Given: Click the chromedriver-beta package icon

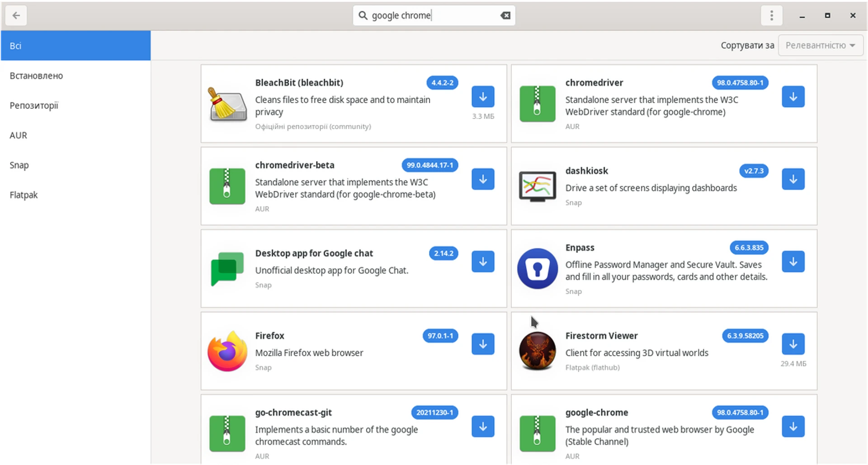Looking at the screenshot, I should [x=227, y=186].
